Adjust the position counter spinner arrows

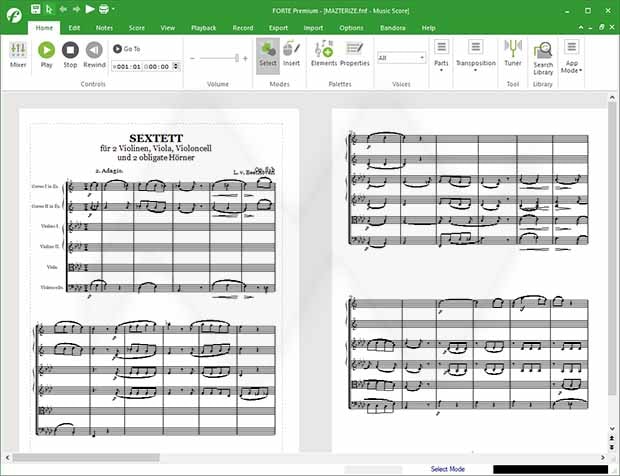point(176,67)
